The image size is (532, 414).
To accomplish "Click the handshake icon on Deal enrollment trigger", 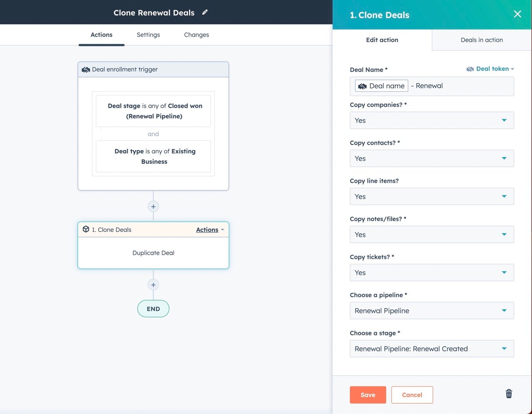I will pos(86,69).
